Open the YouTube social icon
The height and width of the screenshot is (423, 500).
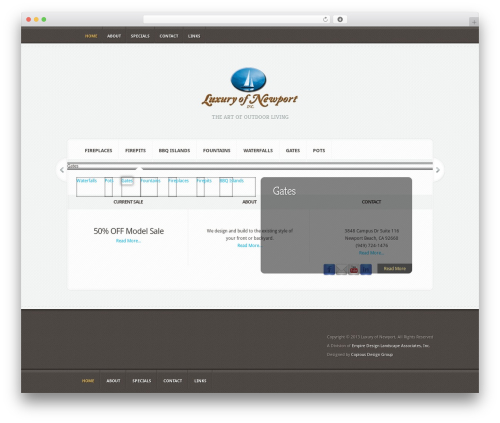(354, 269)
